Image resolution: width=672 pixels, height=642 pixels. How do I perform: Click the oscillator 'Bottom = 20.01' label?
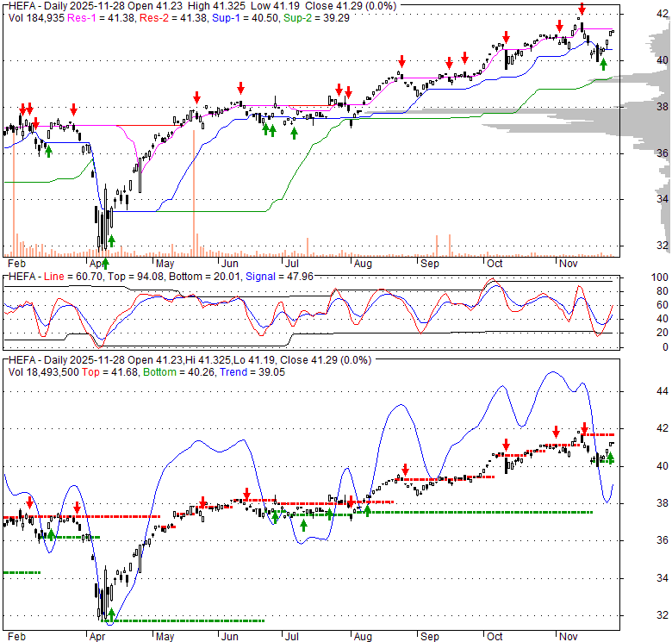205,277
